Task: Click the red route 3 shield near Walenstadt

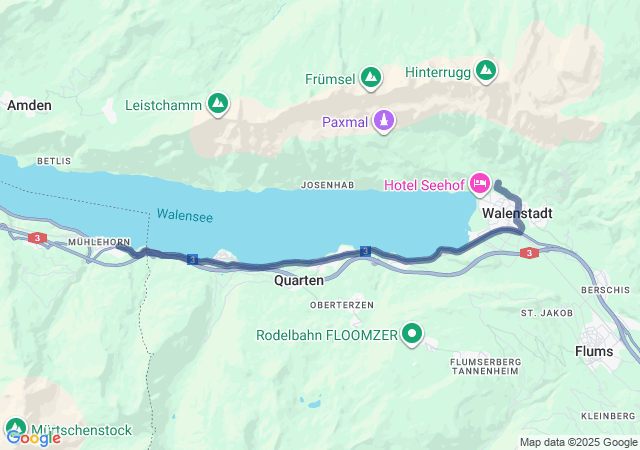Action: point(529,253)
